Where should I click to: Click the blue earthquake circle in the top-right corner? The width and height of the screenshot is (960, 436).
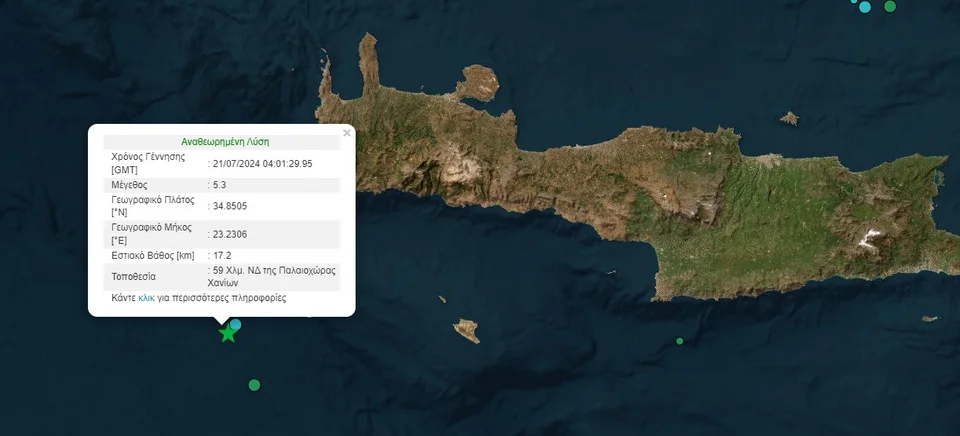click(x=865, y=7)
